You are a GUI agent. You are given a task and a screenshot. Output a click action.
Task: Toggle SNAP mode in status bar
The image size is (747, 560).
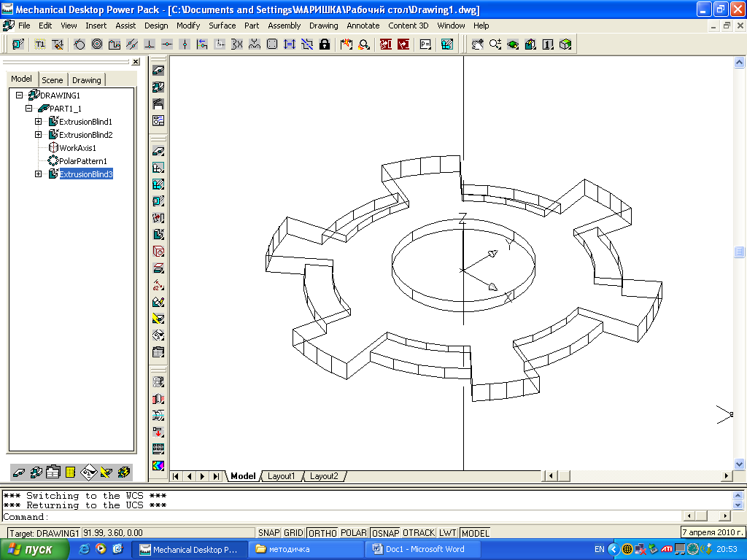tap(268, 533)
